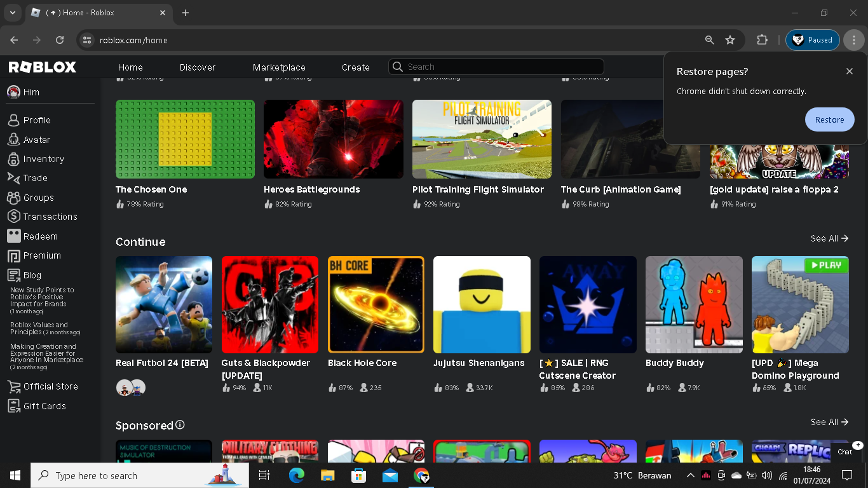Click the Roblox search field
868x488 pixels.
point(496,67)
